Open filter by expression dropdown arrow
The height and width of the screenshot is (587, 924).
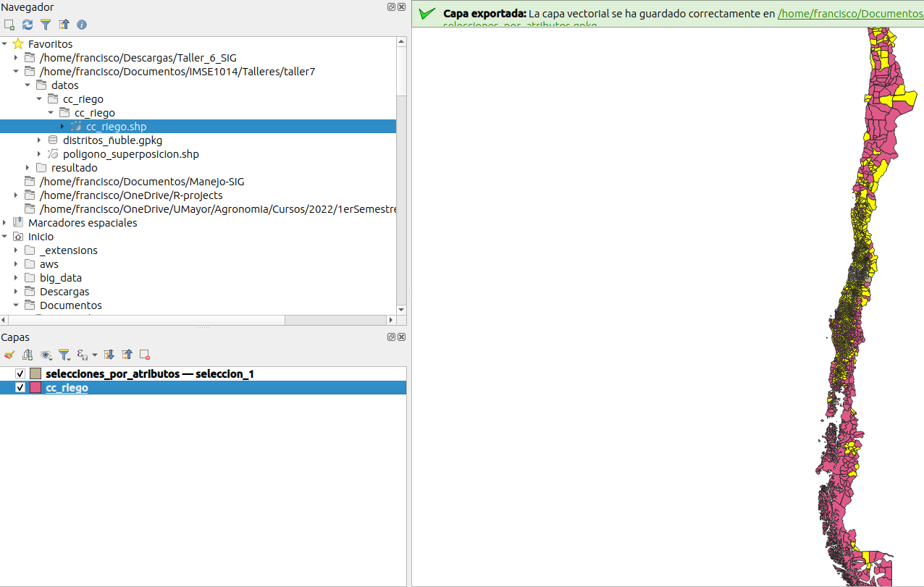pos(94,355)
